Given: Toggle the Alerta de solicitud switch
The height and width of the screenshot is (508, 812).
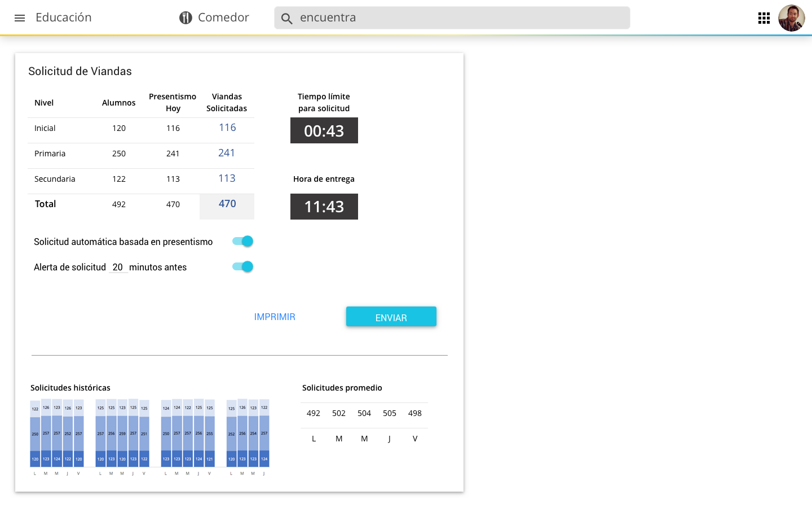Looking at the screenshot, I should coord(243,267).
